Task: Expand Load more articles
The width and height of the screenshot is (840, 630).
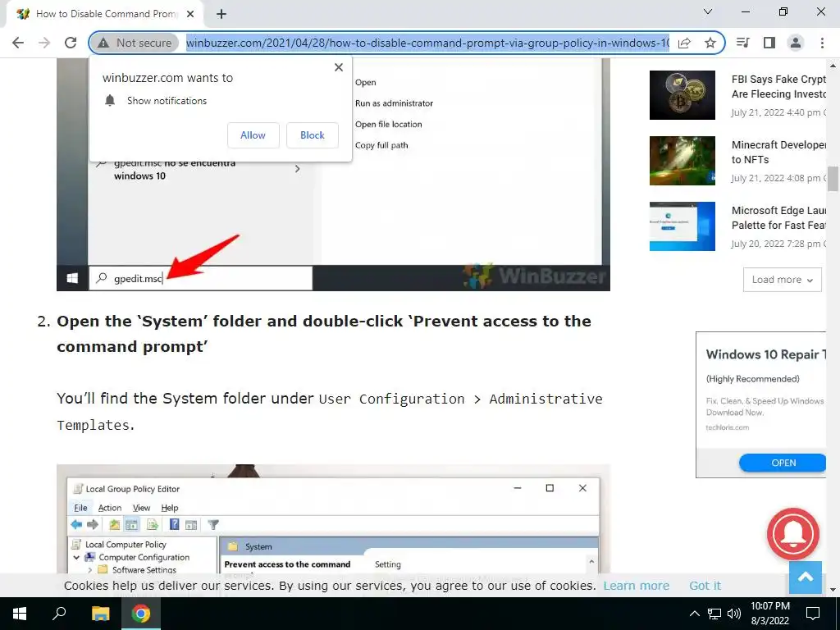Action: [782, 280]
